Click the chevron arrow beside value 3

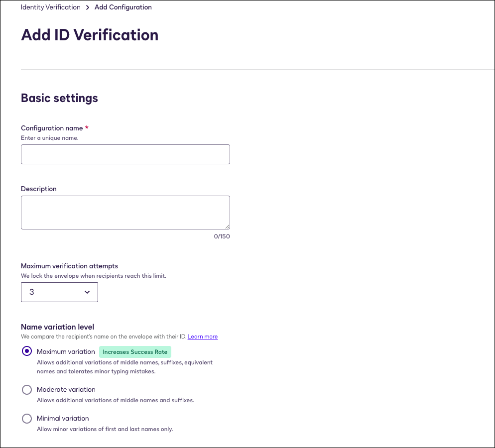pos(87,292)
